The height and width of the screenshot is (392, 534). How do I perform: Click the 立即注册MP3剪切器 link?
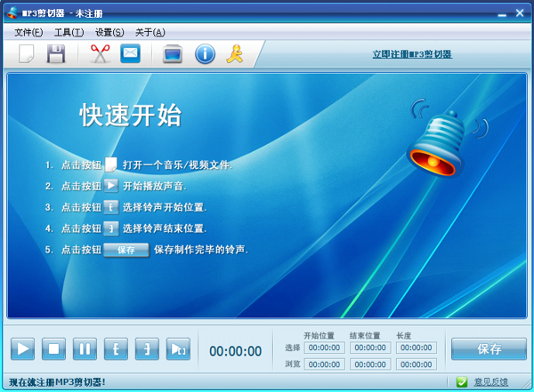point(412,54)
